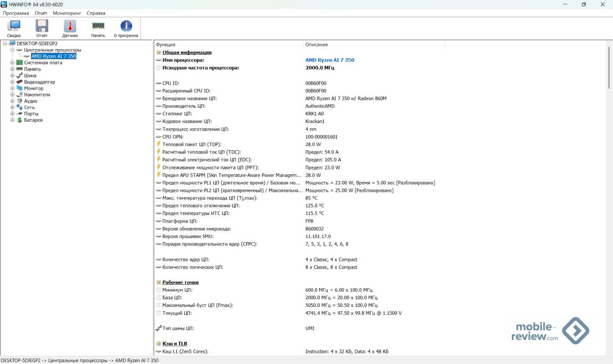Click the Рабочие точки section heading
Screen dimensions: 613x364
click(x=180, y=282)
